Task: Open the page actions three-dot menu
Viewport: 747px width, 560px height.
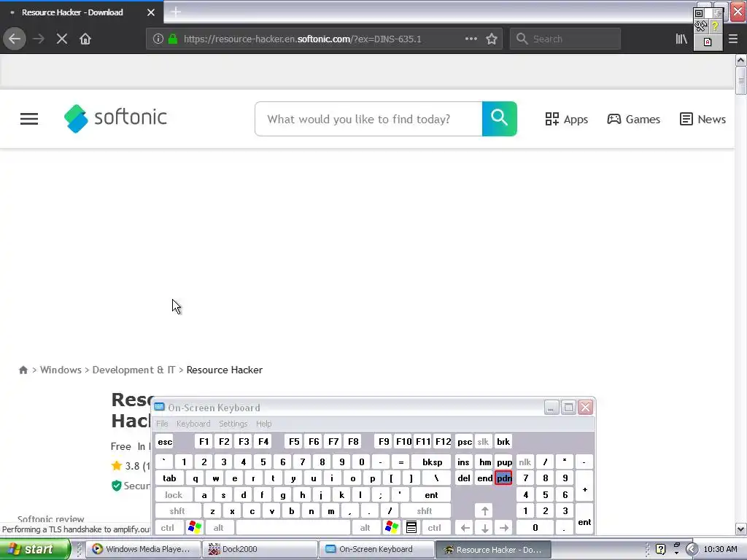Action: tap(471, 39)
